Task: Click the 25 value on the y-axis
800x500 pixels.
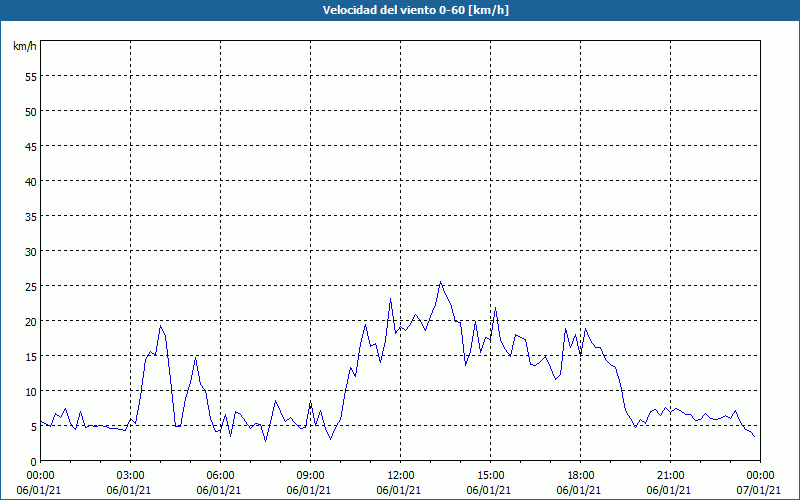Action: [x=31, y=286]
